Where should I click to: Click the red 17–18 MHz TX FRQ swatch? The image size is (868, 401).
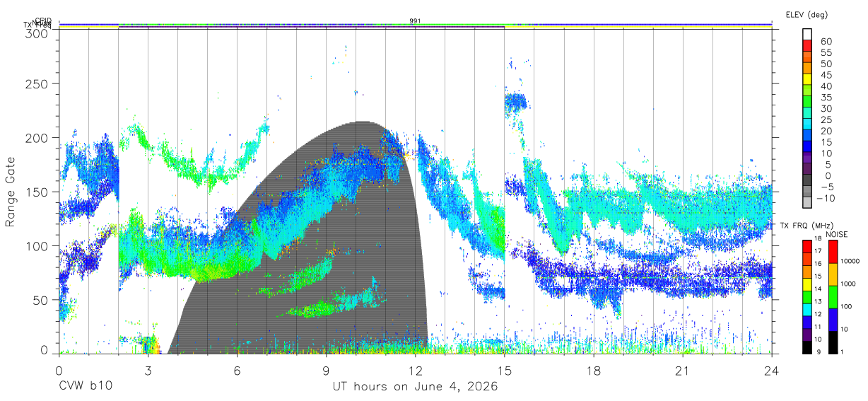(x=807, y=247)
